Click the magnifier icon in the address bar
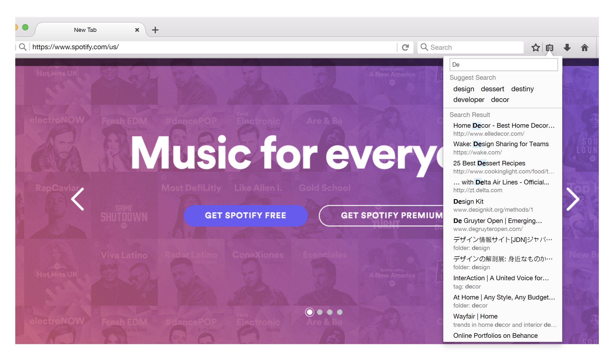This screenshot has width=613, height=364. click(23, 47)
